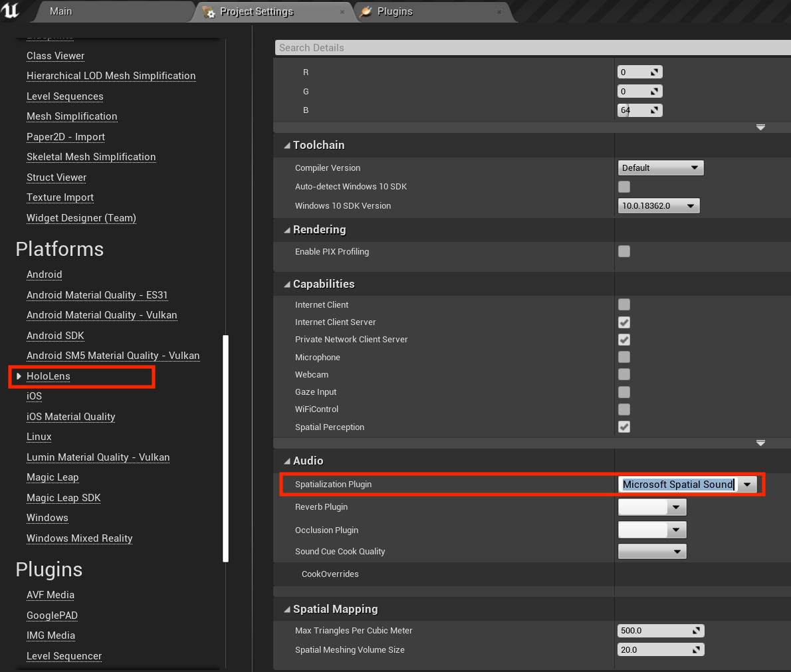
Task: Open Windows Mixed Reality settings
Action: click(x=80, y=538)
